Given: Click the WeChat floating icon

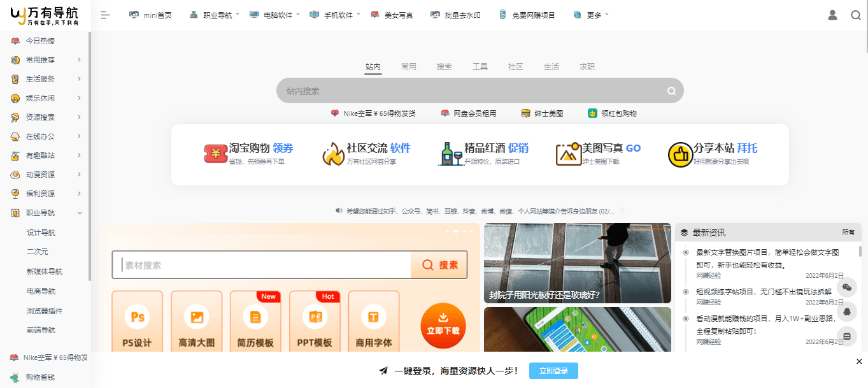Looking at the screenshot, I should [x=847, y=287].
